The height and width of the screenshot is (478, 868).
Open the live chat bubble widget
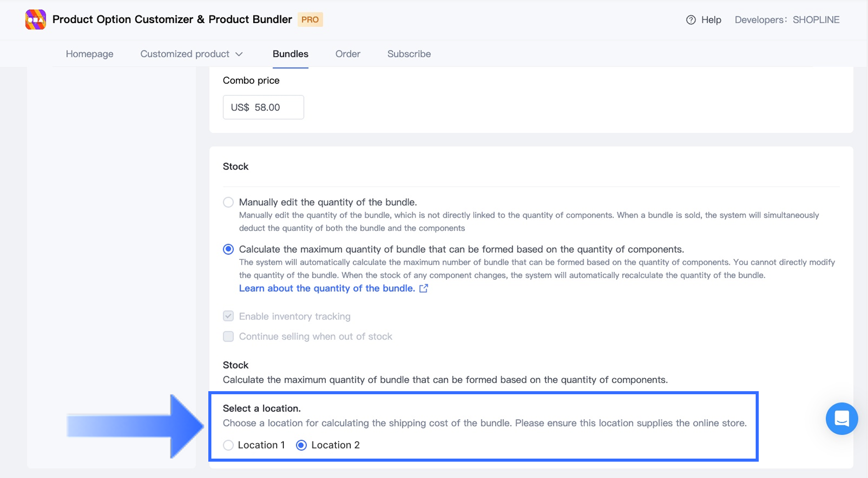[841, 419]
